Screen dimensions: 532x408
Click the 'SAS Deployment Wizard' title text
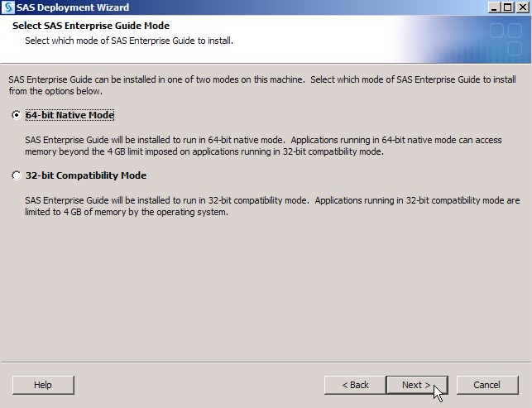[x=73, y=7]
